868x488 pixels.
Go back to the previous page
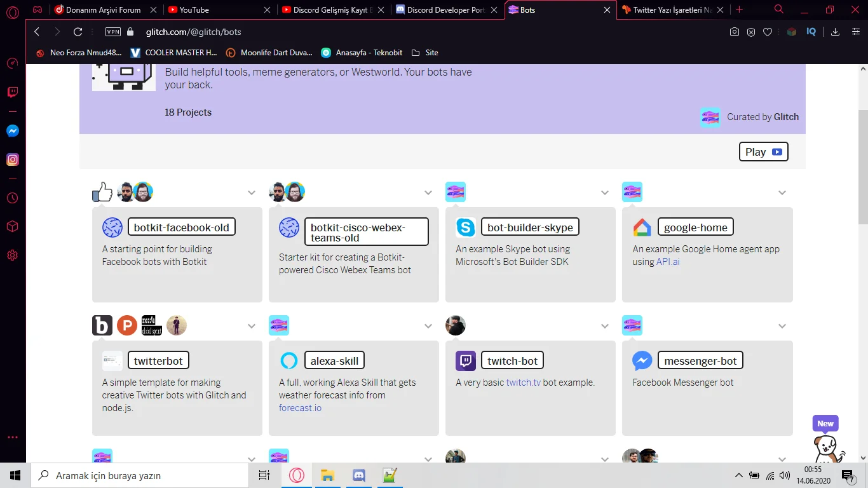click(x=37, y=32)
